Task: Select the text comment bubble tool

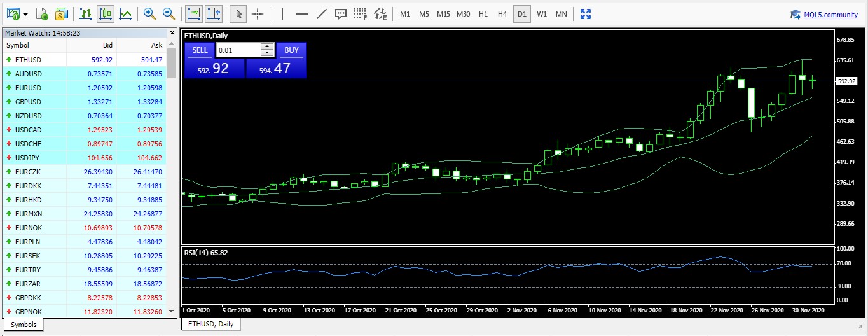Action: click(x=341, y=13)
